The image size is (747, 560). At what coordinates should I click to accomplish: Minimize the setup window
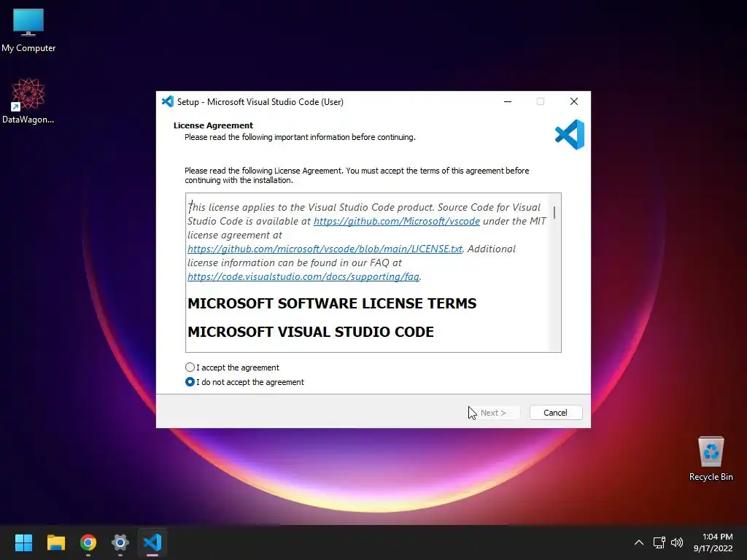(x=508, y=101)
